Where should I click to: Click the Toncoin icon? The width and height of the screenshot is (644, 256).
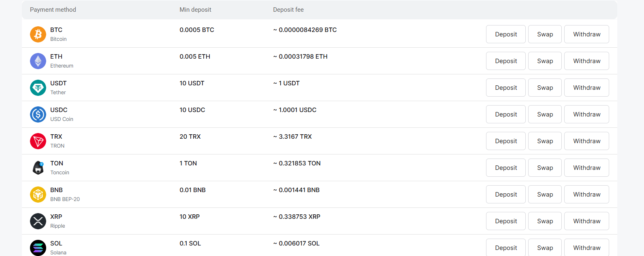tap(38, 168)
